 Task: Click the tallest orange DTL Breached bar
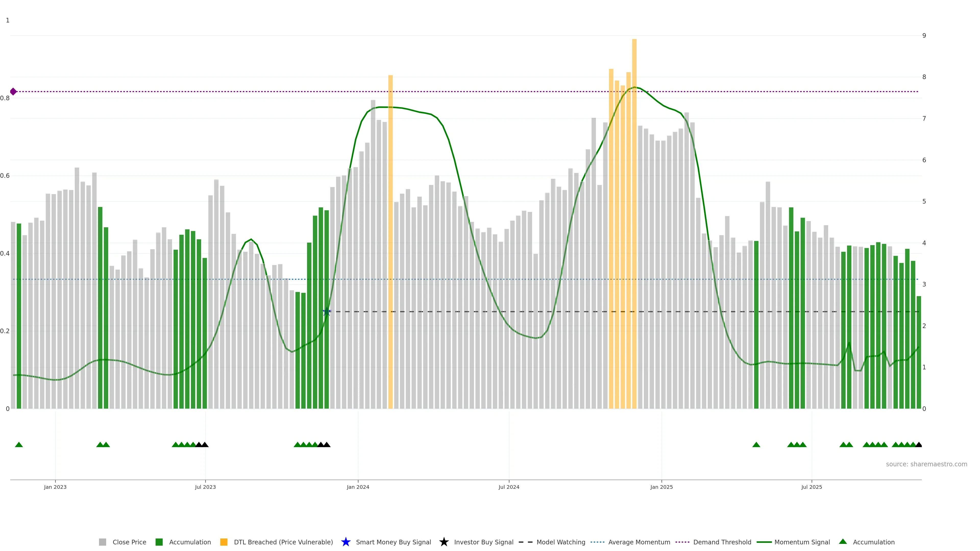pyautogui.click(x=634, y=190)
